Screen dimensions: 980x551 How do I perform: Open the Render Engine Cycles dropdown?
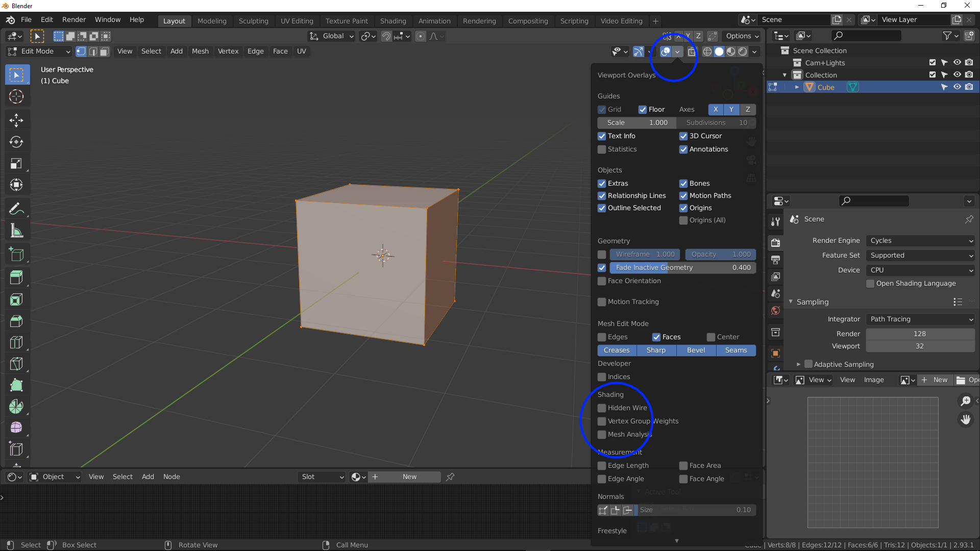point(920,241)
